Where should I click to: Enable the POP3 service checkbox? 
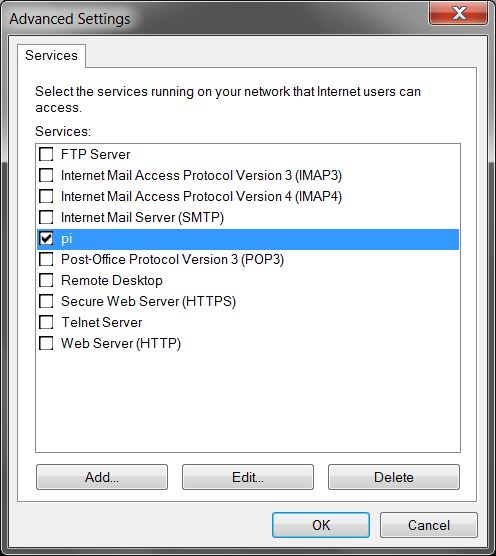(46, 260)
